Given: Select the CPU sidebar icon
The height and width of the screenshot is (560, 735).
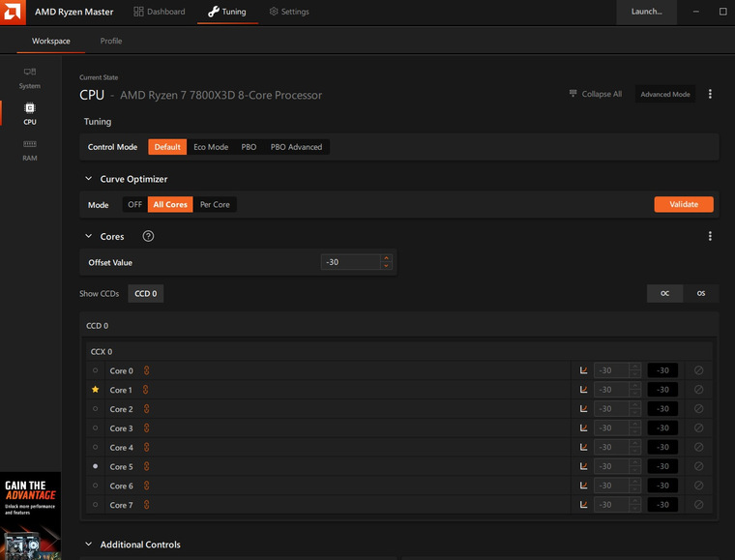Looking at the screenshot, I should click(30, 108).
